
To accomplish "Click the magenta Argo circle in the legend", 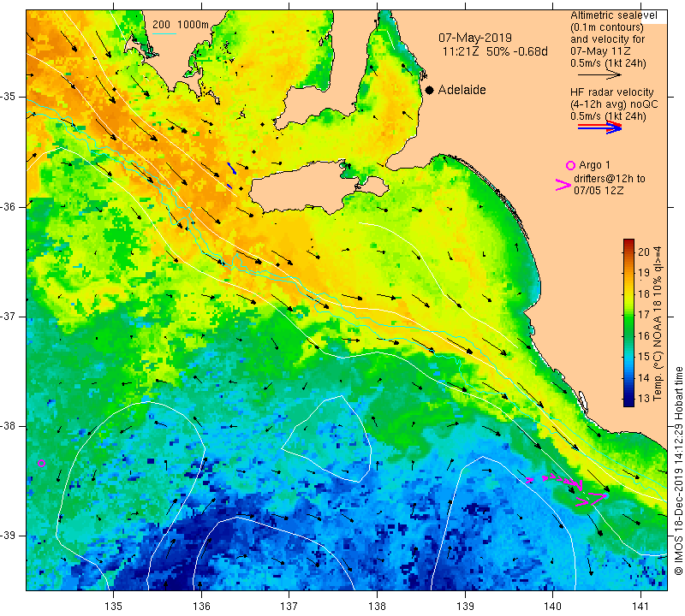I will (570, 165).
